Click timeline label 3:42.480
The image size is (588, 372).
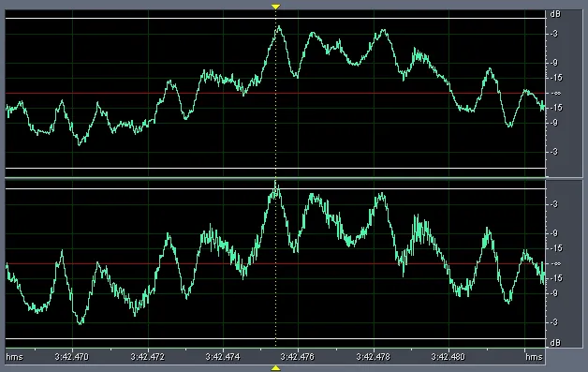coord(448,357)
